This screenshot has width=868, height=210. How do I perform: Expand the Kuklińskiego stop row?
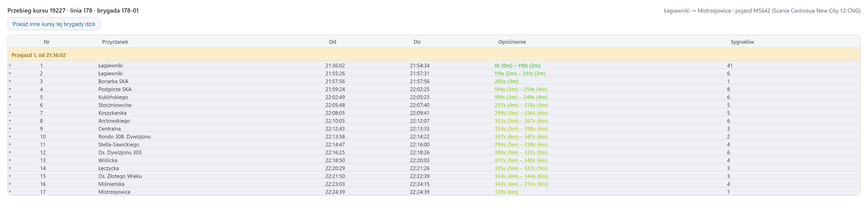[10, 97]
